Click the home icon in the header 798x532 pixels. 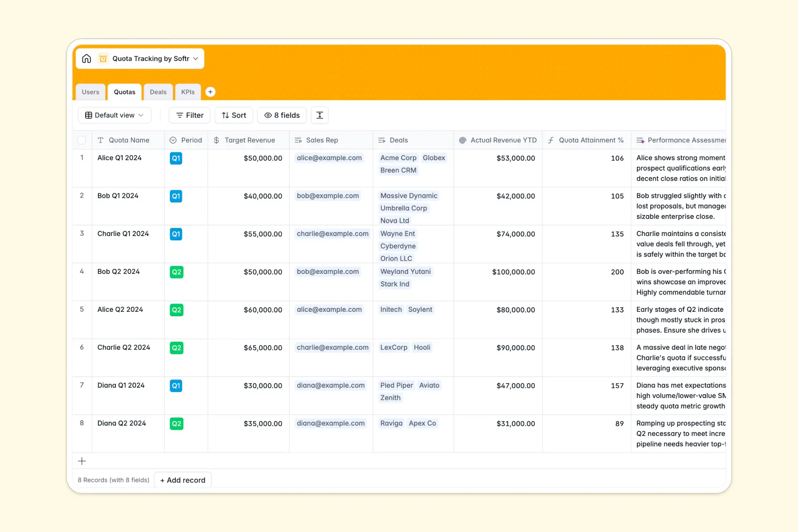point(87,58)
